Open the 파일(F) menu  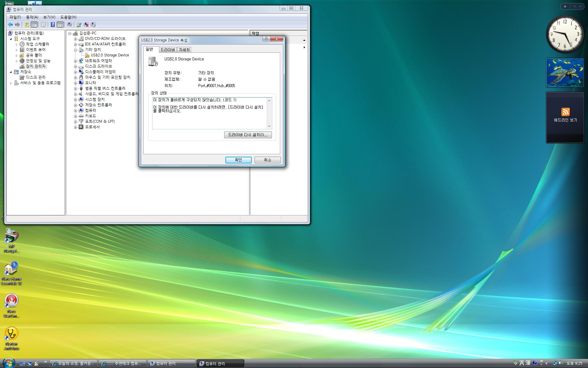point(15,17)
